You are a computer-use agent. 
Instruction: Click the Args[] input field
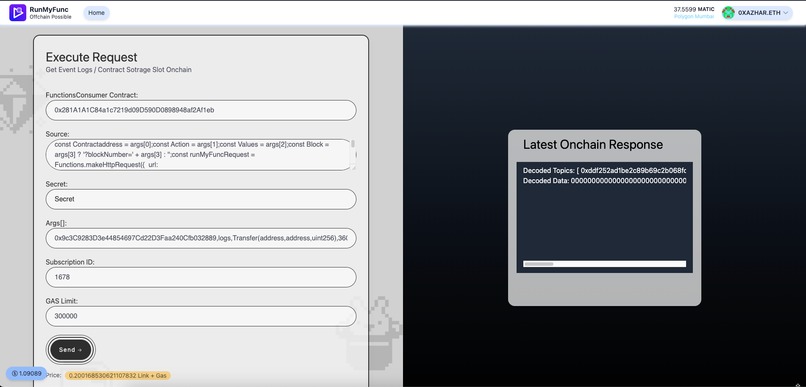pos(201,238)
